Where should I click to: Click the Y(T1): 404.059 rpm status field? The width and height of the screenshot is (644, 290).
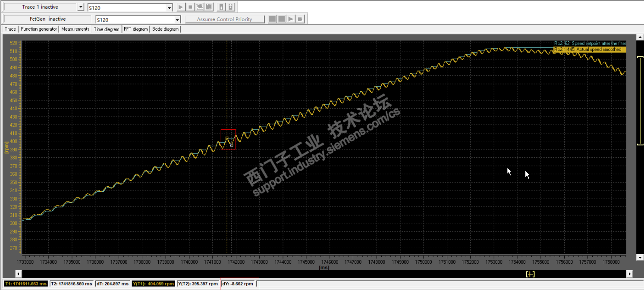(x=154, y=284)
